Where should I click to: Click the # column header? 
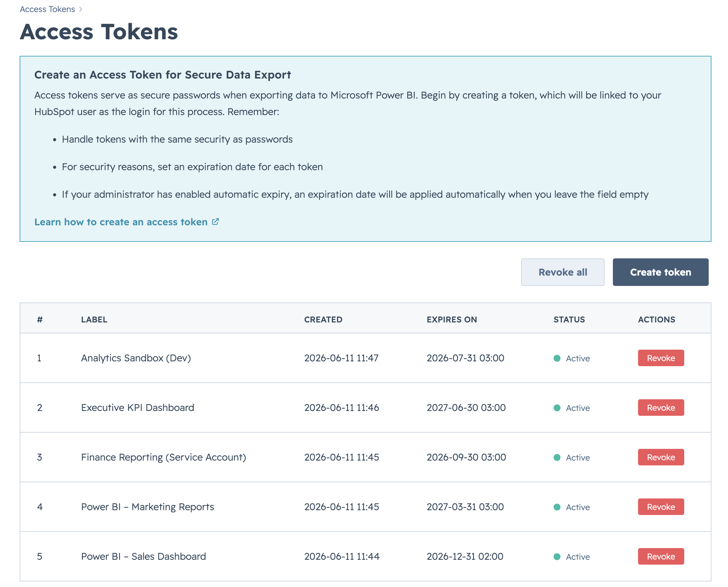click(40, 319)
